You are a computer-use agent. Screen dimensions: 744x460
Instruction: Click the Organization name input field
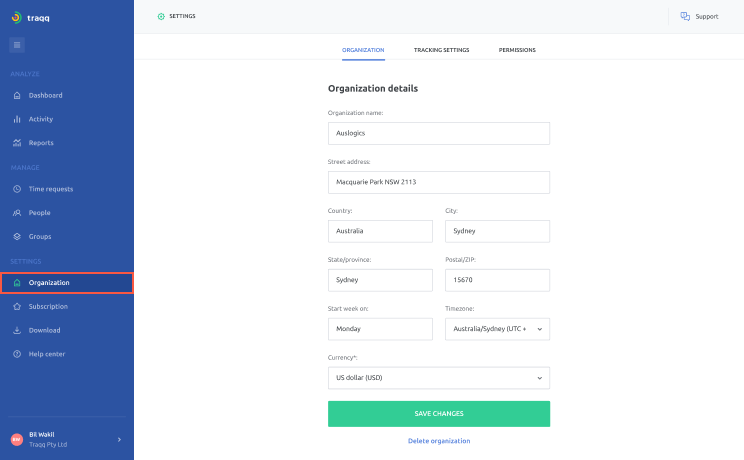click(x=439, y=133)
